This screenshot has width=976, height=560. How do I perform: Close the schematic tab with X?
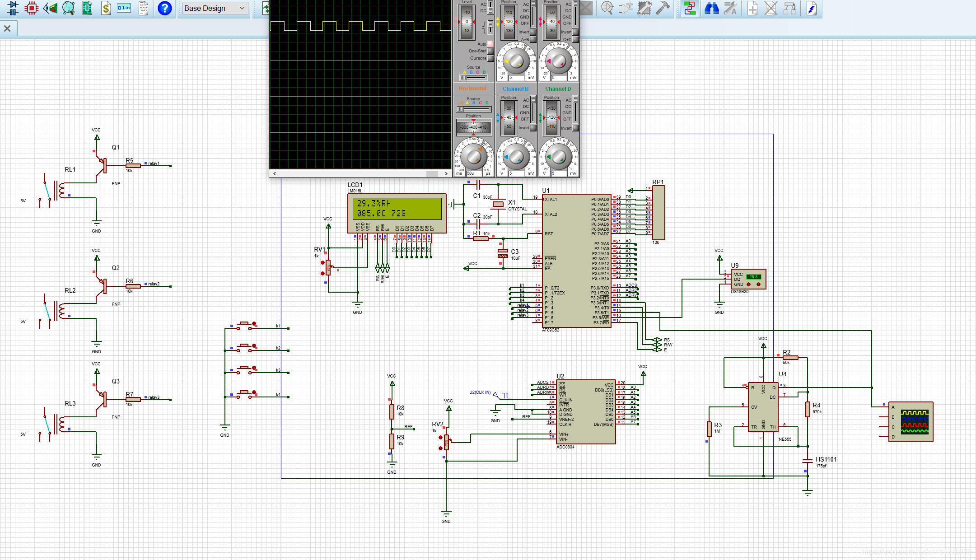coord(7,28)
